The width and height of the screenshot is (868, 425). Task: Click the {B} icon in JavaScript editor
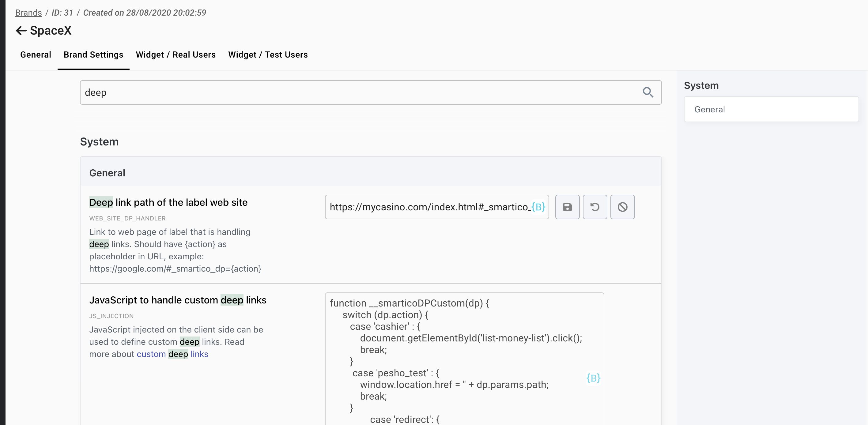coord(593,378)
